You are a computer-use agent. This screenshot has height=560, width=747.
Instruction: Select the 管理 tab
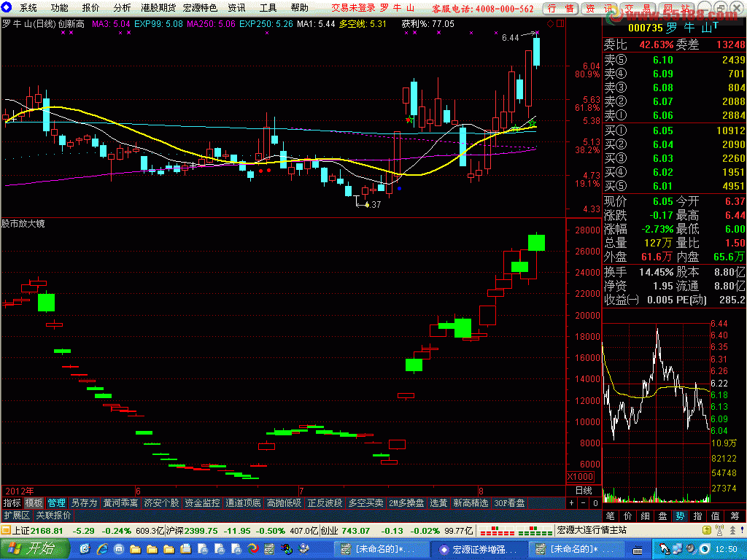click(56, 503)
